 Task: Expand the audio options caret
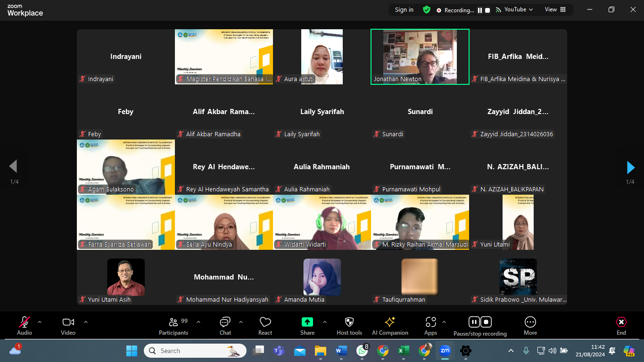(40, 322)
